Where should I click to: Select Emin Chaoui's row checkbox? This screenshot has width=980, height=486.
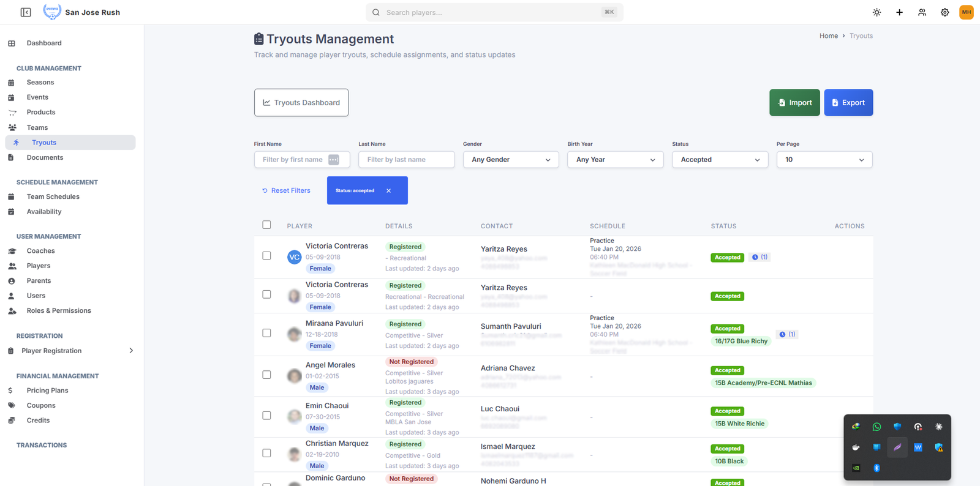[266, 416]
